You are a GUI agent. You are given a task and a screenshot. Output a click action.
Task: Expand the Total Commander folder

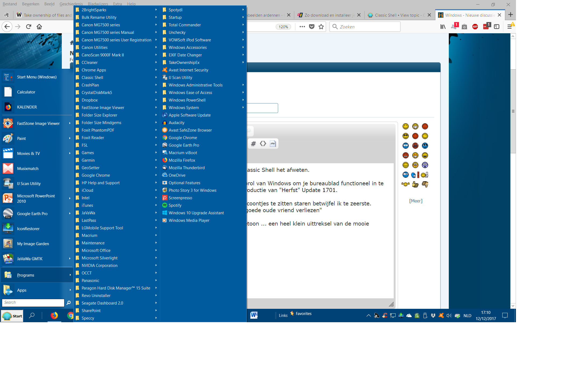[x=203, y=25]
